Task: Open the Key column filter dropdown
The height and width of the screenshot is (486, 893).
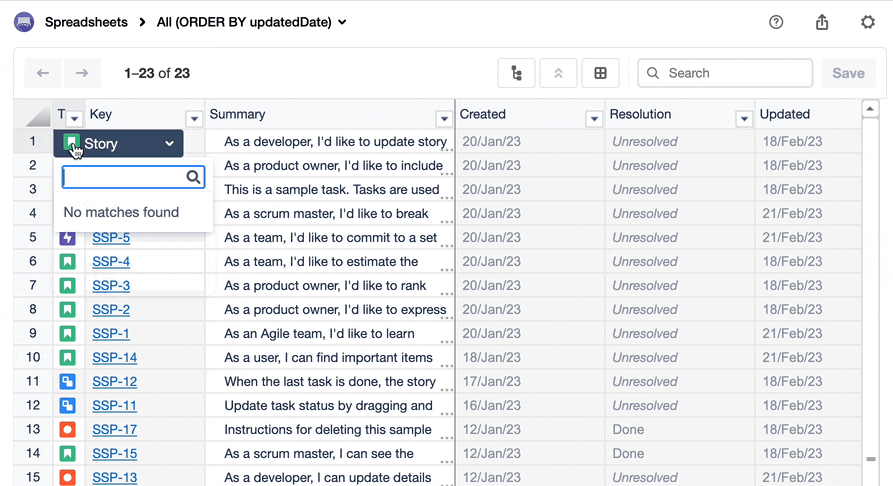Action: coord(195,119)
